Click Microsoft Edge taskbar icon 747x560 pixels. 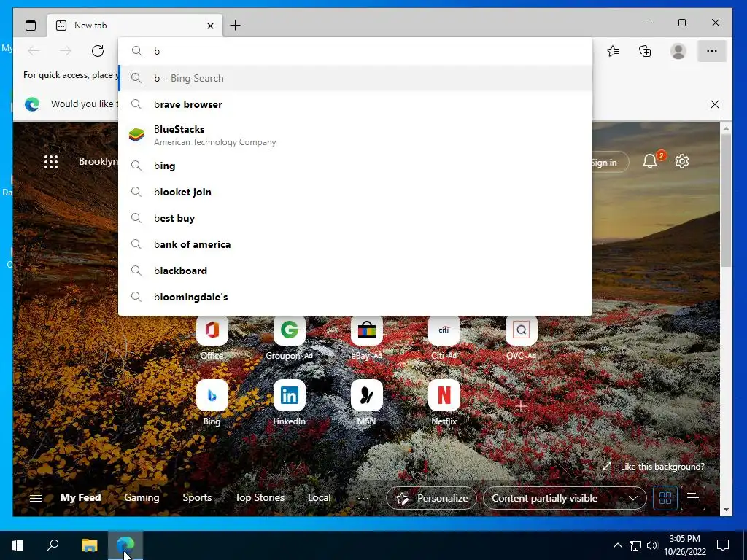click(125, 545)
